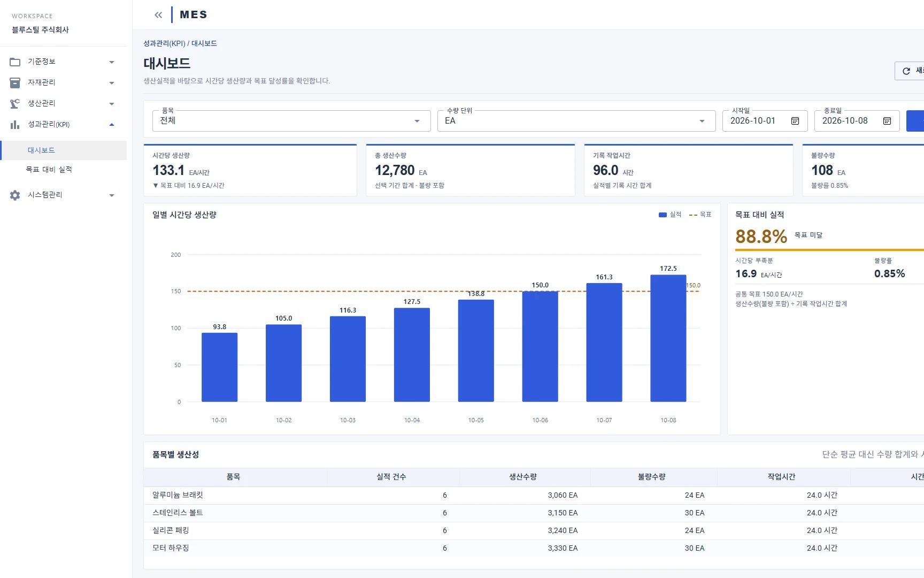The width and height of the screenshot is (924, 578).
Task: Select the 스테인리스 볼트 row name
Action: [x=178, y=513]
